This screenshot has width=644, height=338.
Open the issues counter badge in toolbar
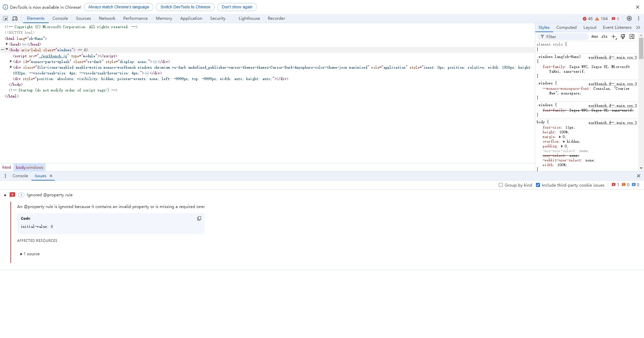615,19
